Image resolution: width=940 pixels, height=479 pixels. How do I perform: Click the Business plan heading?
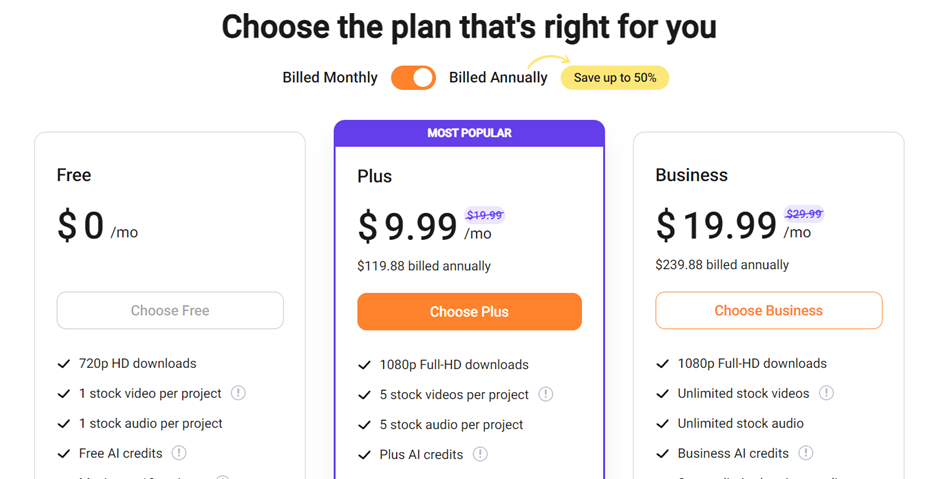tap(691, 175)
